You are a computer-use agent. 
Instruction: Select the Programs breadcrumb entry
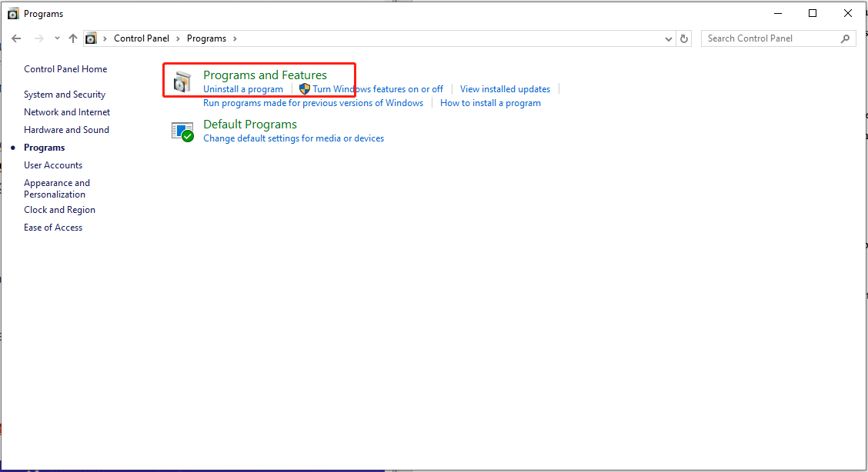206,38
